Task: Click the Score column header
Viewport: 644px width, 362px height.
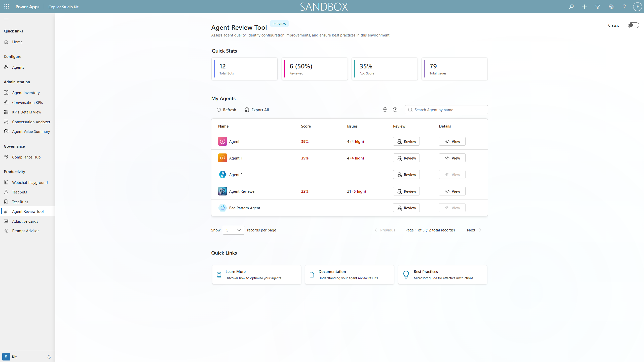Action: tap(306, 126)
